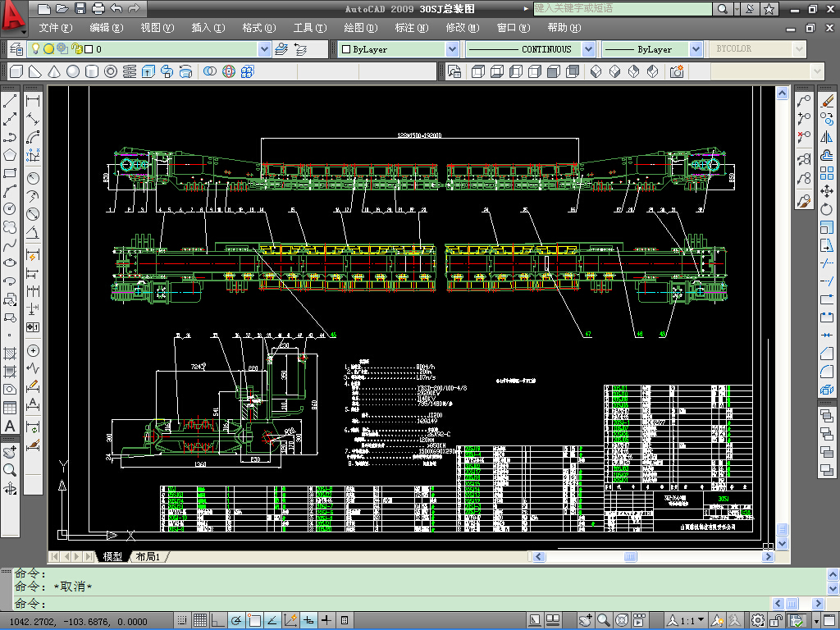Viewport: 840px width, 630px height.
Task: Select the Box solid tool
Action: coord(16,71)
